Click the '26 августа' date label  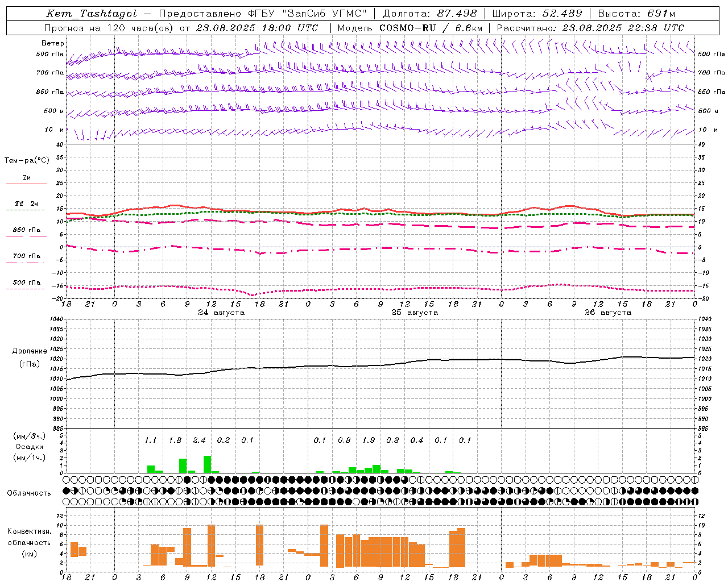click(608, 313)
